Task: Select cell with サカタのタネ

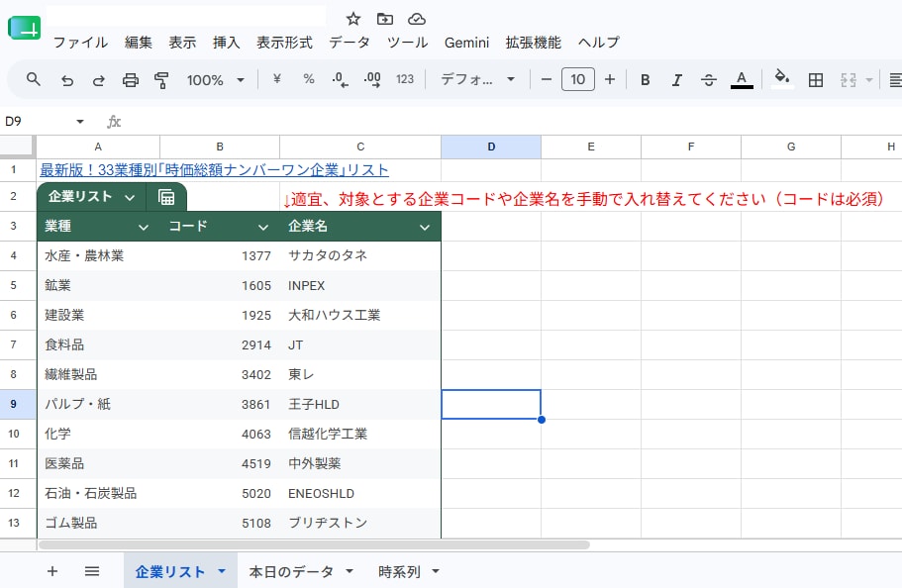Action: [x=360, y=255]
